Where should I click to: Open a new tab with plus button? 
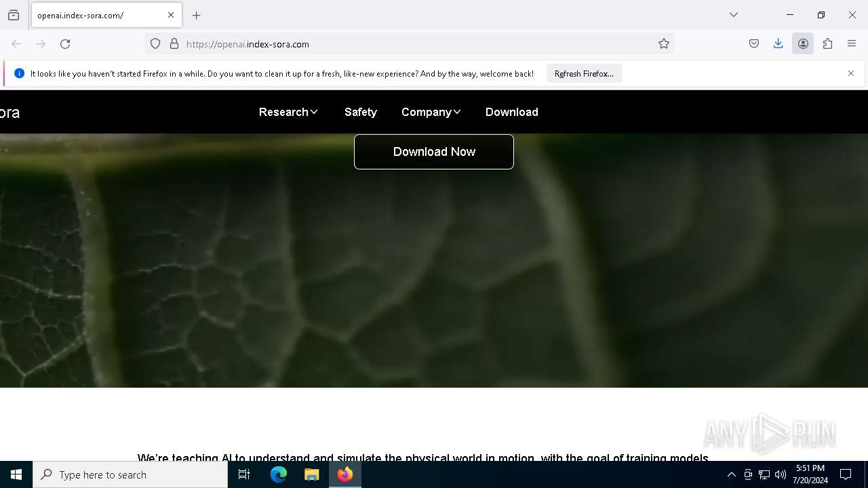pos(197,15)
